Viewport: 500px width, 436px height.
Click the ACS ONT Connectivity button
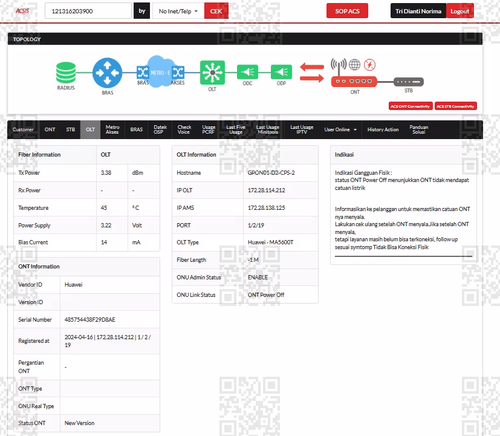tap(411, 106)
